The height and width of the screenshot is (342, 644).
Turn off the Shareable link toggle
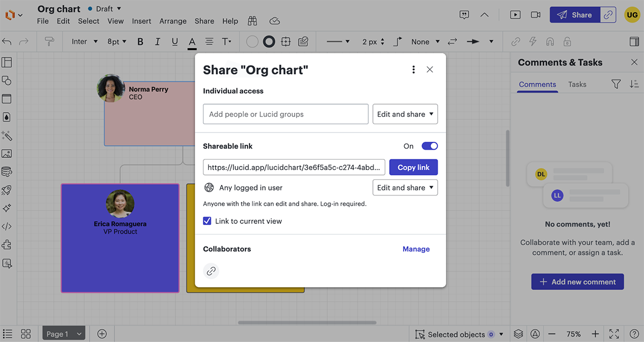tap(429, 146)
